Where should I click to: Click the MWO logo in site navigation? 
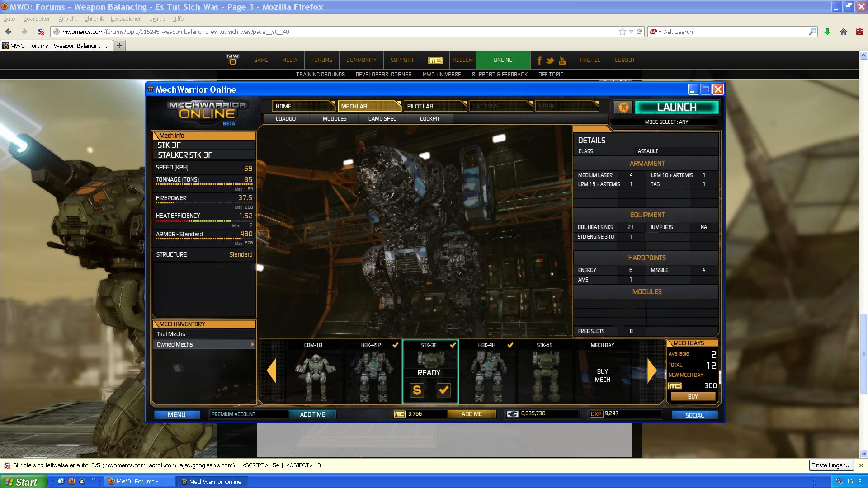232,60
